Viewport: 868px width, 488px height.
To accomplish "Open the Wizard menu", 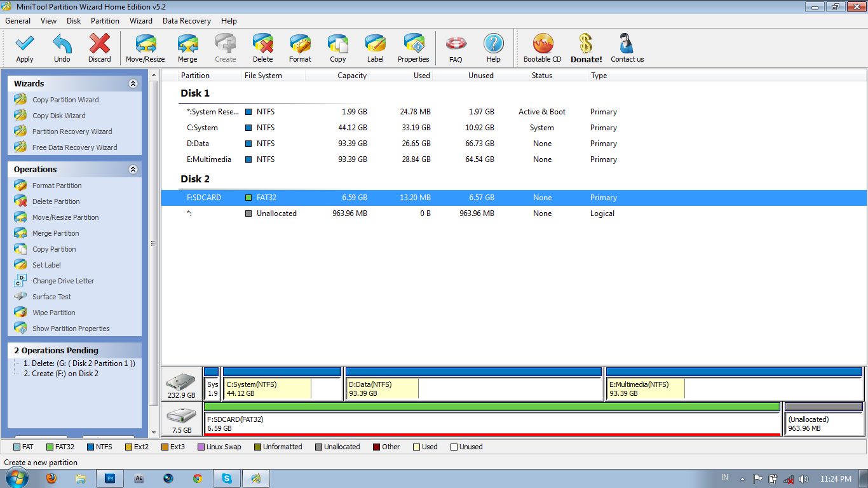I will click(x=141, y=21).
